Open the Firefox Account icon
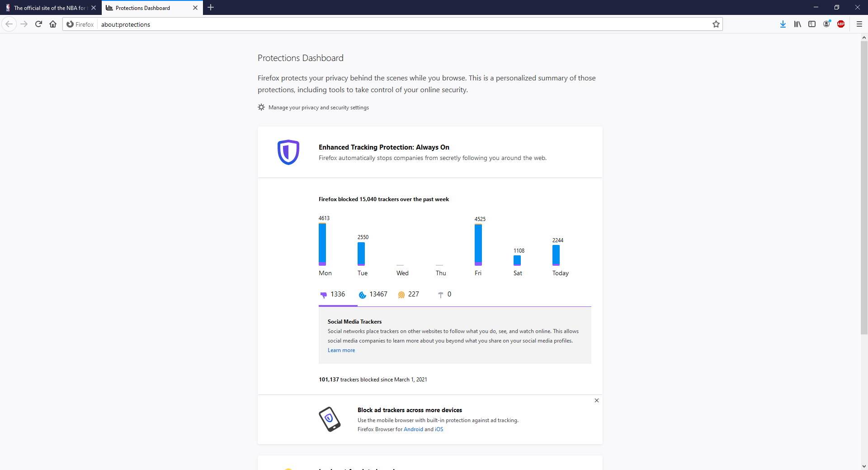This screenshot has width=868, height=470. pyautogui.click(x=826, y=24)
